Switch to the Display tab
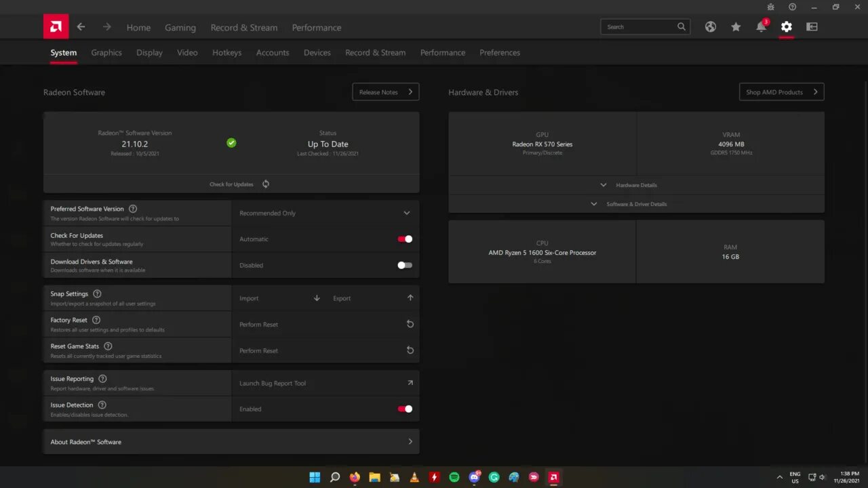This screenshot has height=488, width=868. tap(149, 53)
